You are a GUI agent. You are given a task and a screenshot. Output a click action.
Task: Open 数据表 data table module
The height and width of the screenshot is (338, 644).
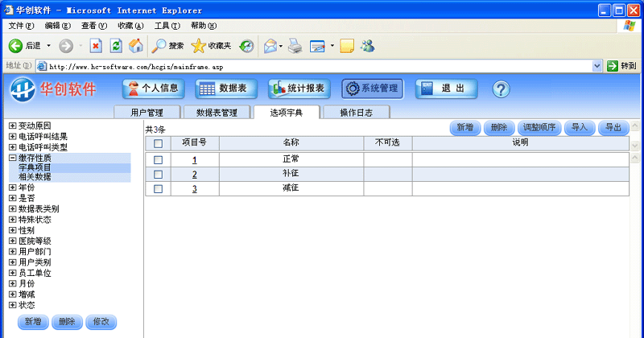[226, 89]
